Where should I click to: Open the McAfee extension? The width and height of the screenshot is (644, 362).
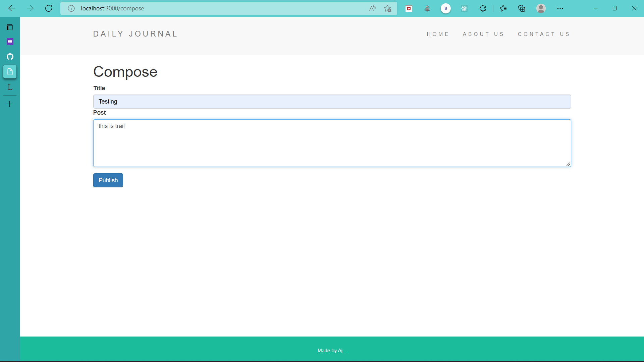coord(409,8)
